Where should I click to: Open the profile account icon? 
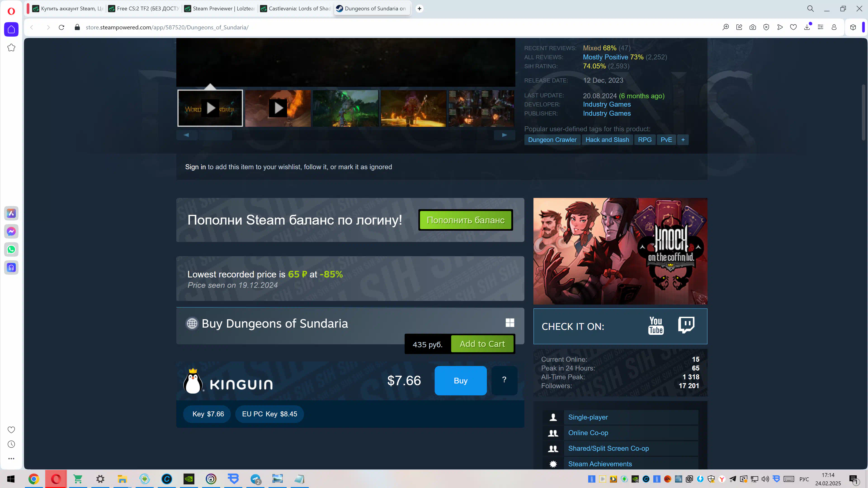click(834, 27)
